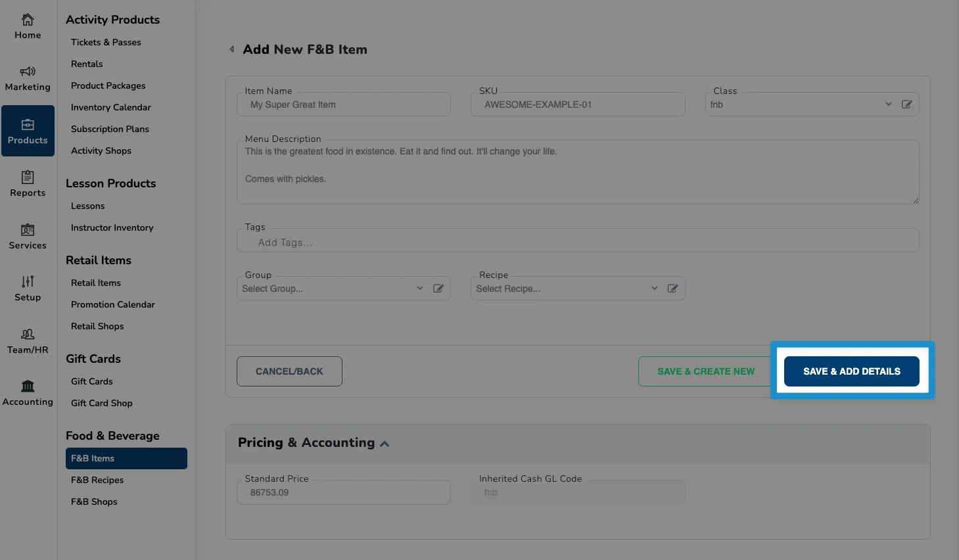Open Tickets & Passes
The height and width of the screenshot is (560, 959).
point(106,42)
